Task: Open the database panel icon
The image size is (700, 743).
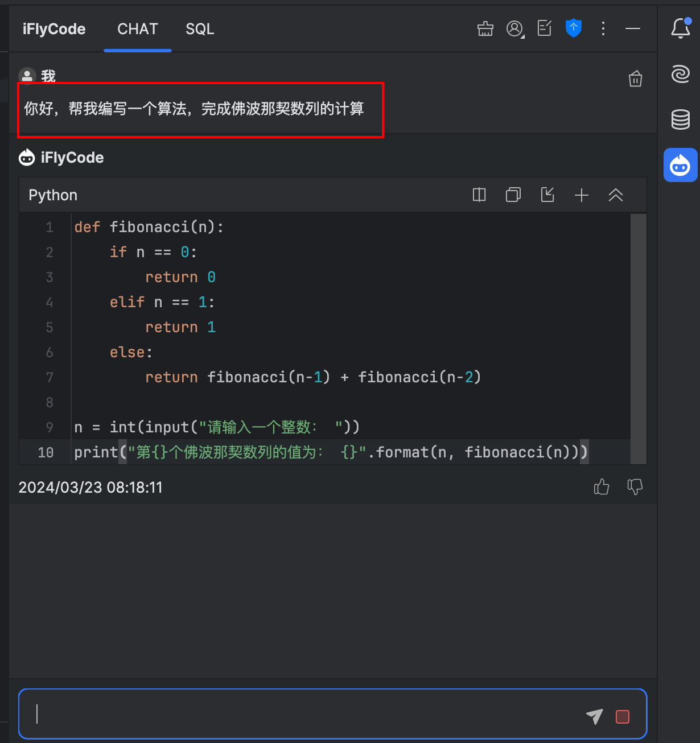Action: click(x=681, y=120)
